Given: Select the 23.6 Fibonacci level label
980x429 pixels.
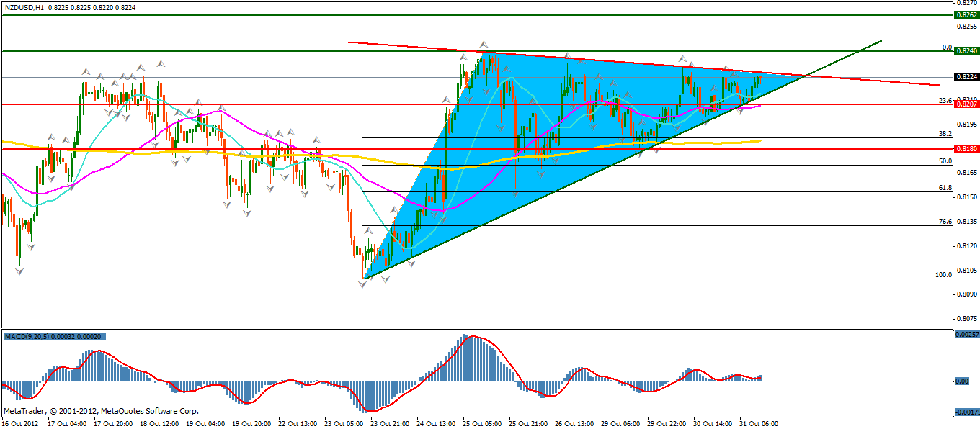Looking at the screenshot, I should click(945, 100).
